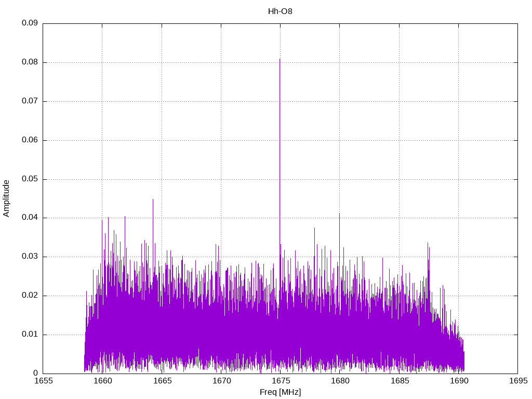Image resolution: width=532 pixels, height=399 pixels.
Task: Select the 0.09 y-axis tick label
Action: (29, 23)
